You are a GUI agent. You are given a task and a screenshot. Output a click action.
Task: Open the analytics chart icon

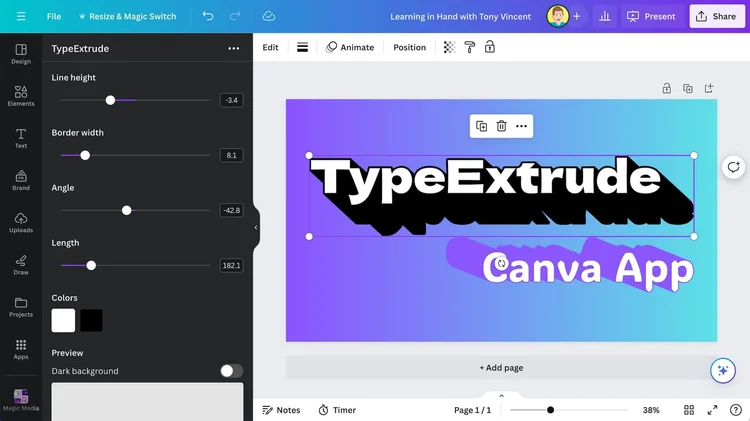605,16
